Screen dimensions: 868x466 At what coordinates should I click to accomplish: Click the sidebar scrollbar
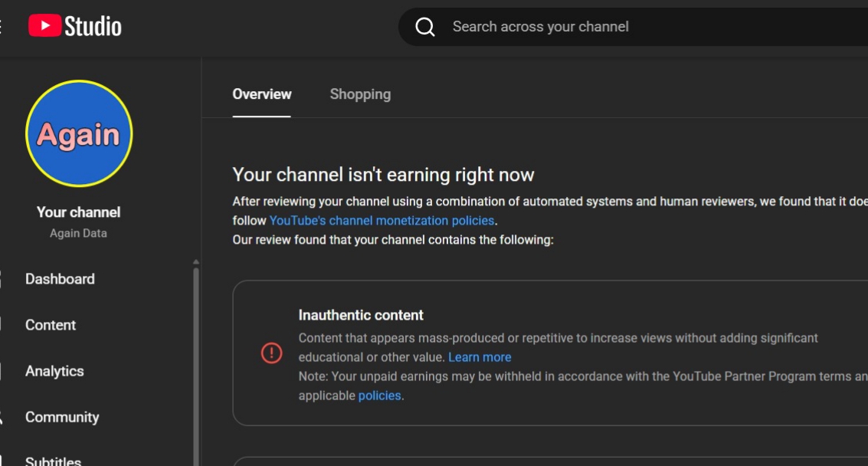196,366
